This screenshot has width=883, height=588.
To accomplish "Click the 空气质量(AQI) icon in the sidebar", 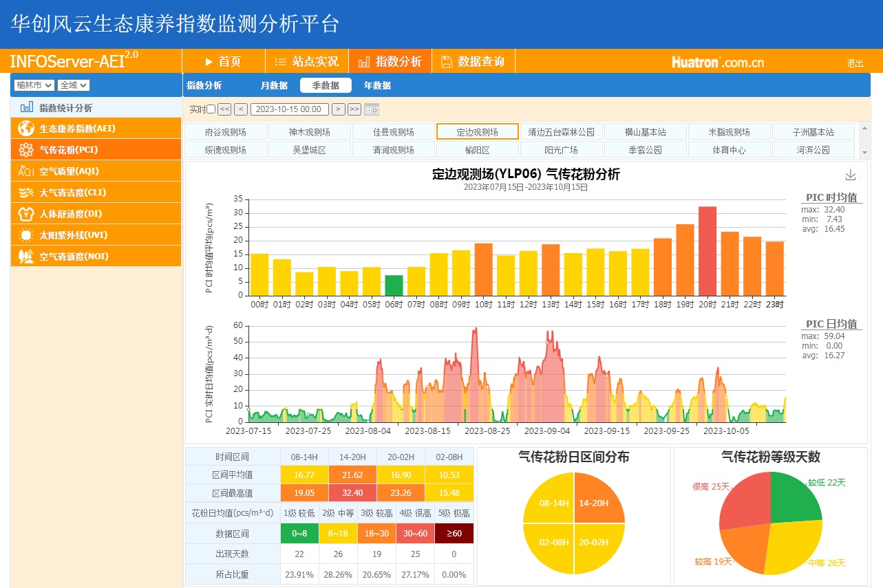I will pos(26,171).
